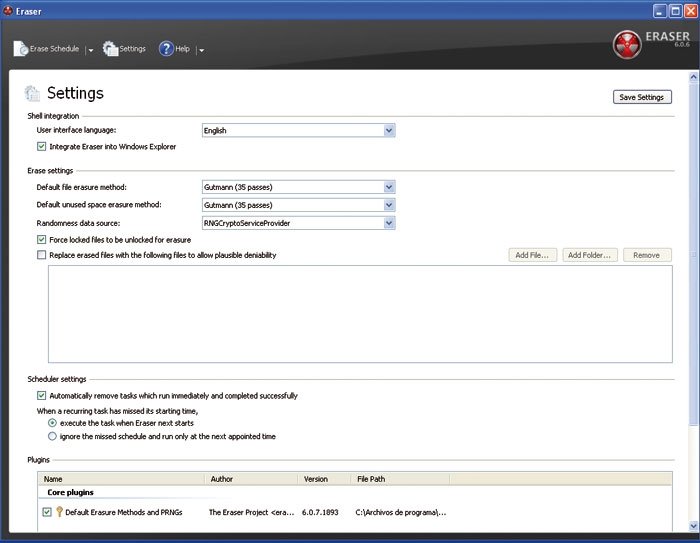Click the Remove button
Viewport: 700px width, 543px height.
pyautogui.click(x=647, y=255)
